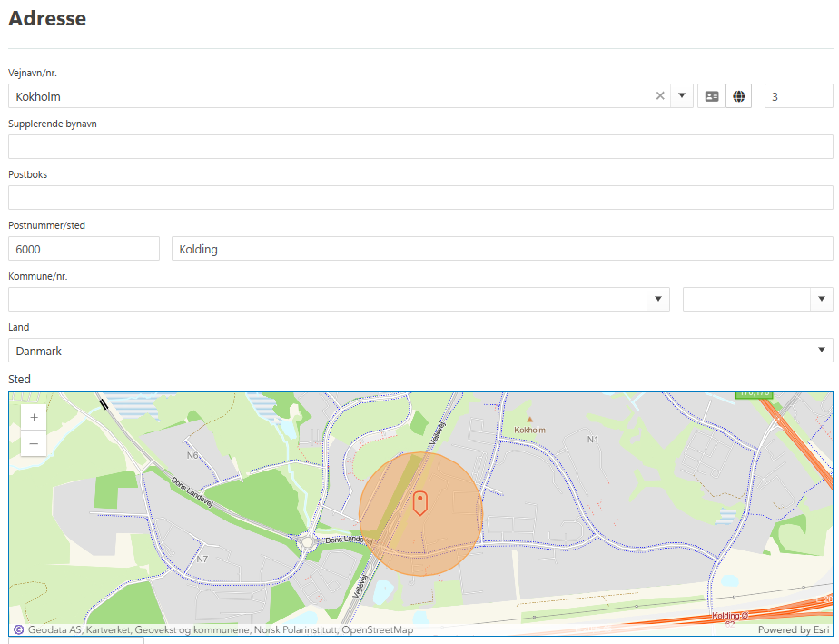Zoom out on the map
This screenshot has width=839, height=644.
34,444
